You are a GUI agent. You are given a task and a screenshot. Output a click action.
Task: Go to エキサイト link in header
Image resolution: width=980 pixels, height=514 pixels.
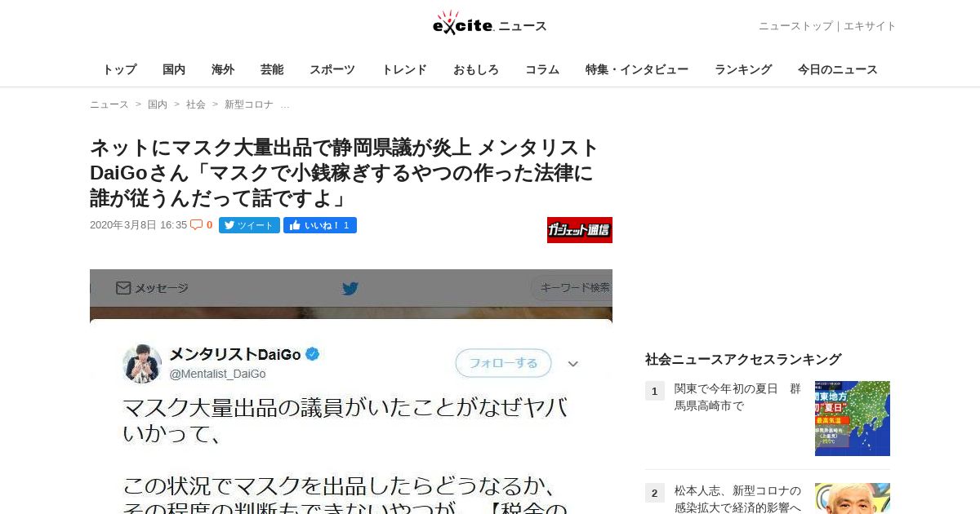coord(870,26)
